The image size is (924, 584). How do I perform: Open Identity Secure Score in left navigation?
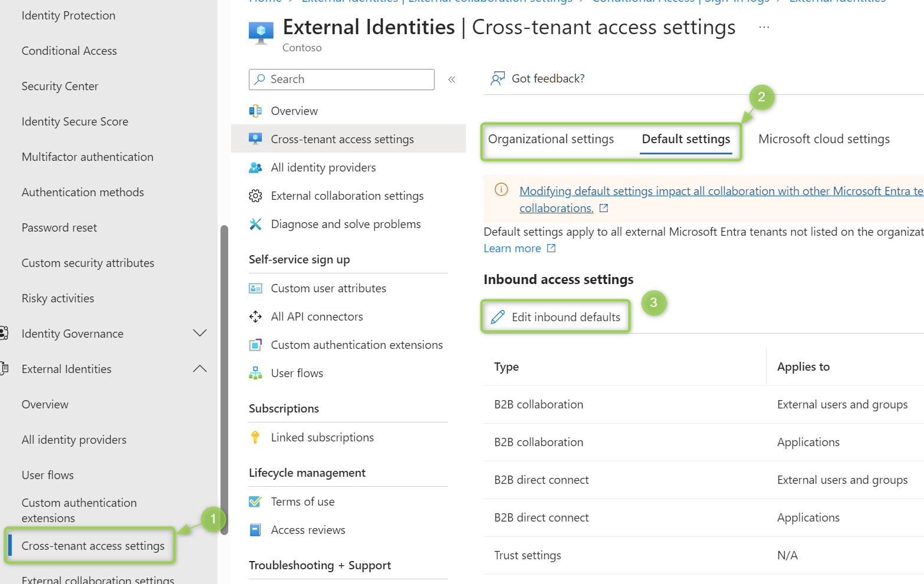(x=75, y=121)
